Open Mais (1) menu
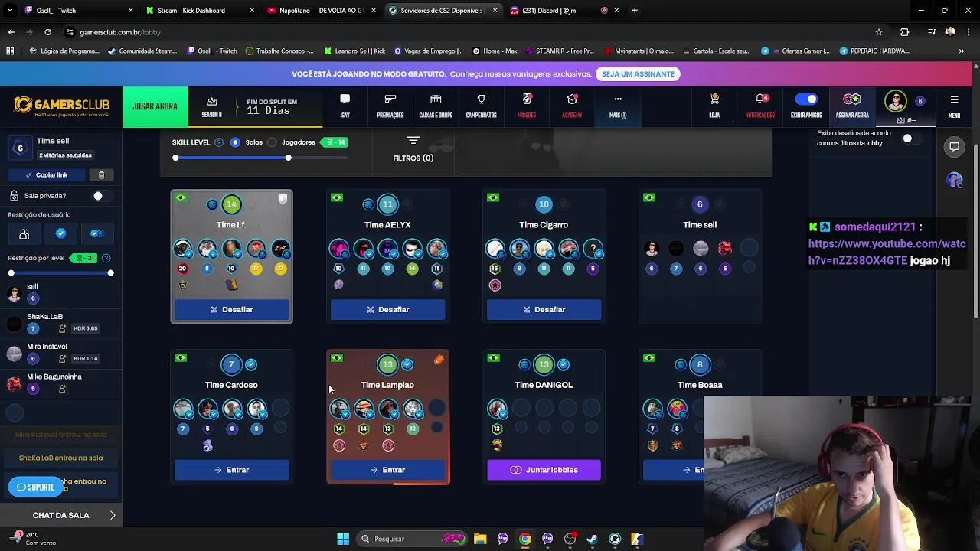Screen dimensions: 980x551 point(618,106)
